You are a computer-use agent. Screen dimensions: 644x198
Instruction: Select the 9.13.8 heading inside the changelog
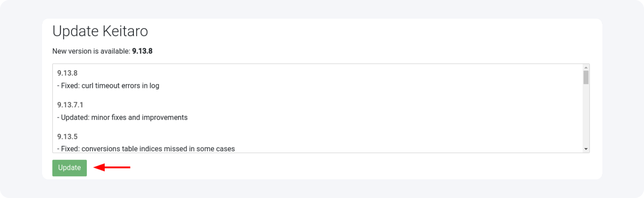click(67, 73)
